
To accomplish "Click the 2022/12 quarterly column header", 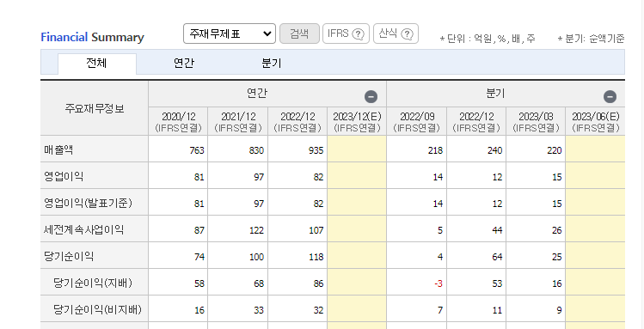I will click(x=476, y=122).
